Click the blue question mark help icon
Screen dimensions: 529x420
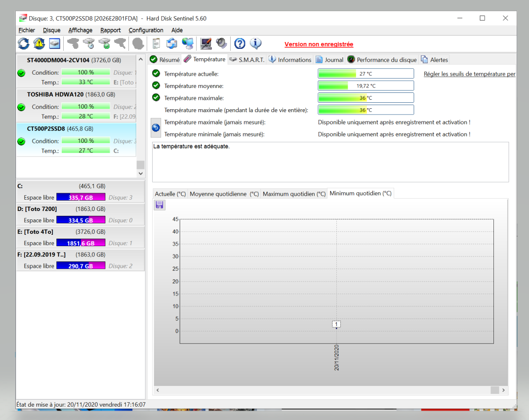pyautogui.click(x=240, y=43)
